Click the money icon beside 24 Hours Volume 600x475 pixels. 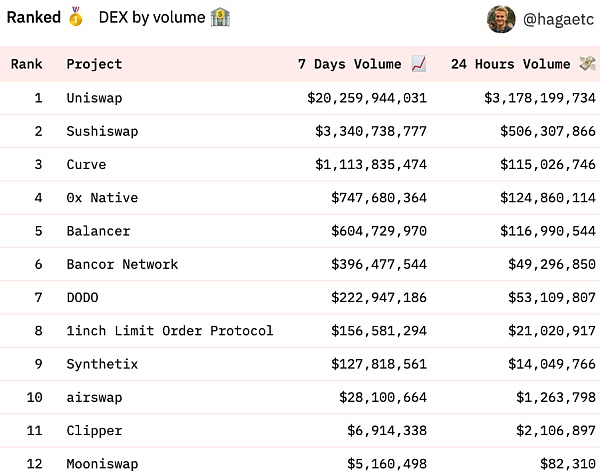click(x=587, y=64)
